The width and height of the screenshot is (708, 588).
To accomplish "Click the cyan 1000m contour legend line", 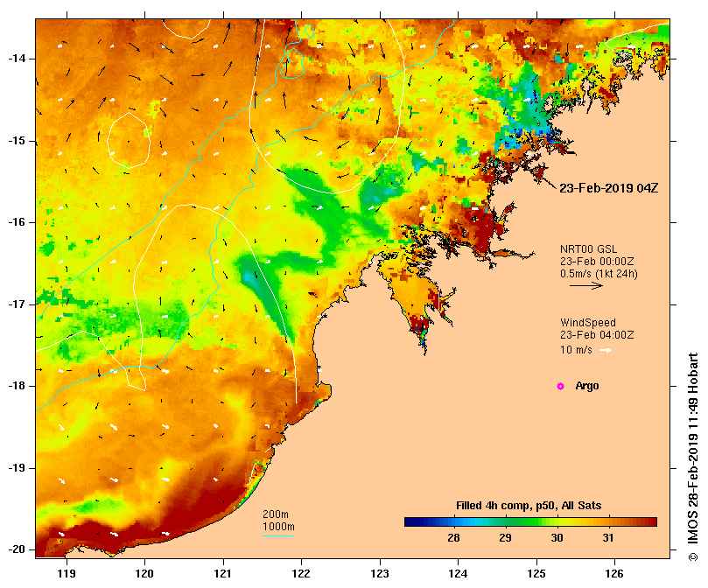I will pyautogui.click(x=278, y=536).
